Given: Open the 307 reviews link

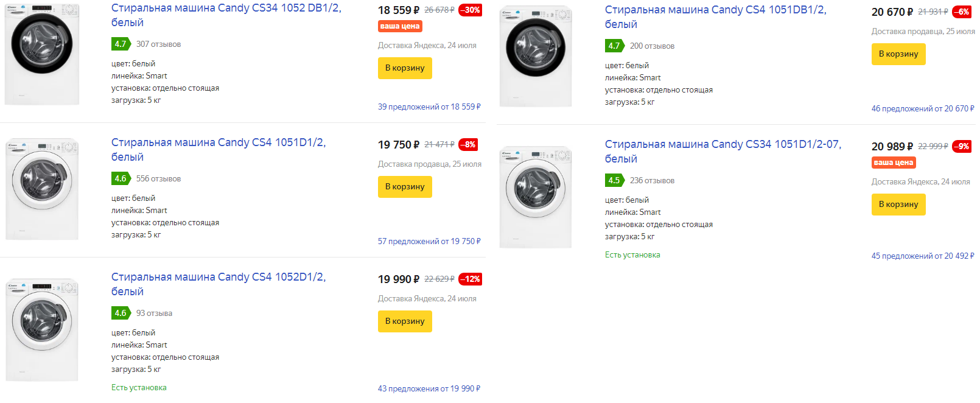Looking at the screenshot, I should (x=158, y=44).
